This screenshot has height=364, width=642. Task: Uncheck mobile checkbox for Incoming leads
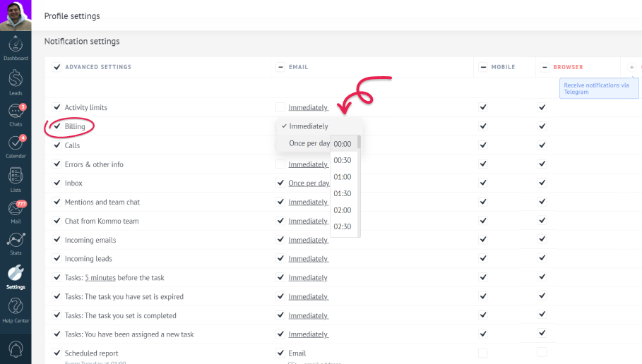483,258
